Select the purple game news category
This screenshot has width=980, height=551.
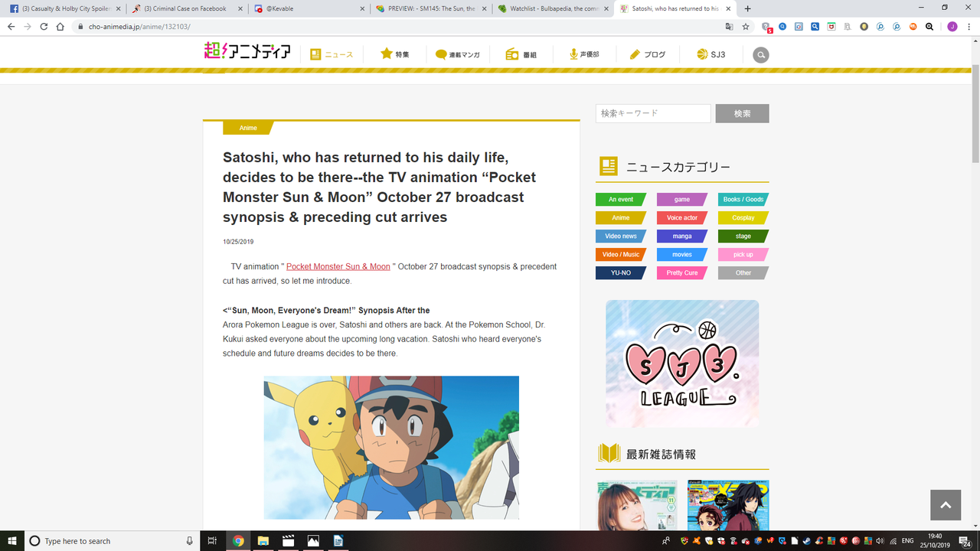click(x=682, y=199)
